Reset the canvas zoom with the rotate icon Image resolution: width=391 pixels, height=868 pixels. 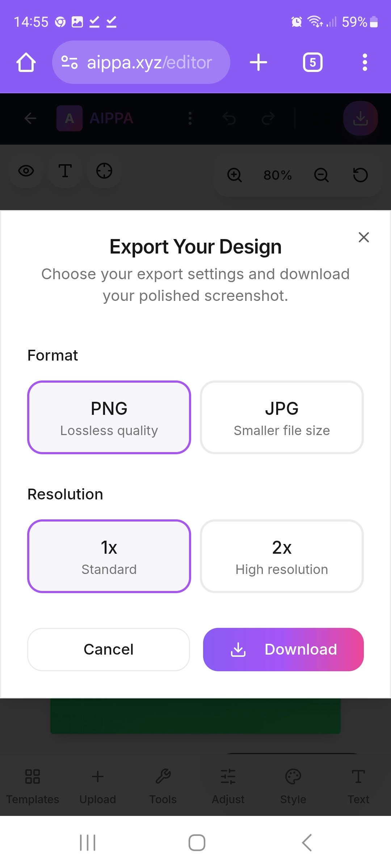click(x=360, y=175)
